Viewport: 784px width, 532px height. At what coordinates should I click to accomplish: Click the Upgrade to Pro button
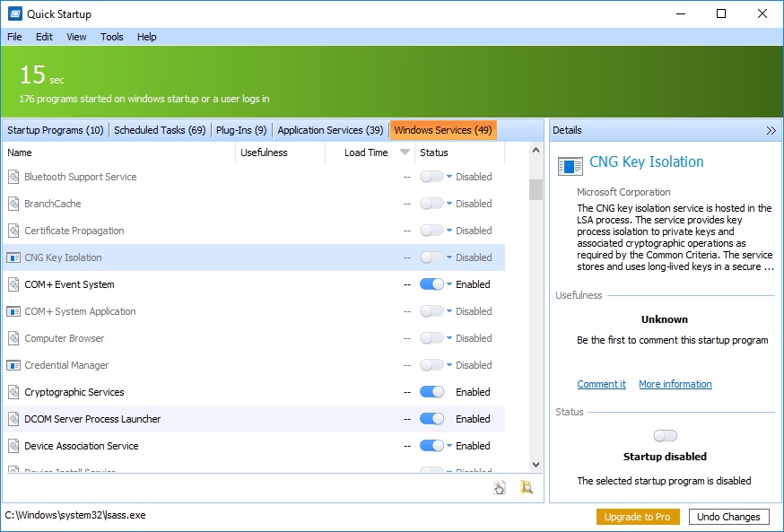(x=638, y=517)
